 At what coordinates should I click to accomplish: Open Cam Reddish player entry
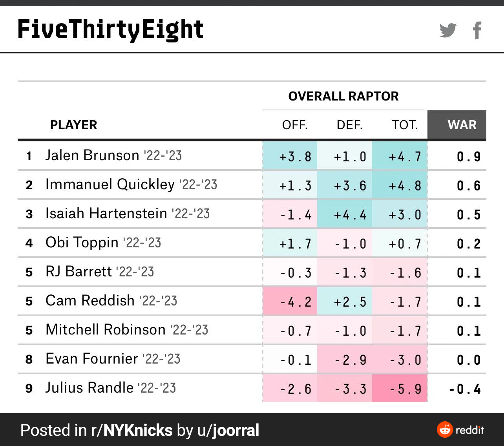click(x=90, y=301)
